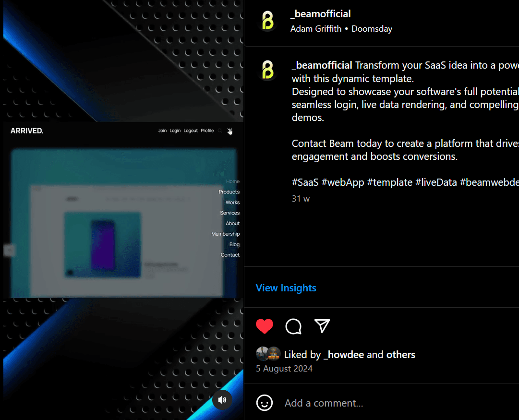Mute the video with the speaker icon
Screen dimensions: 519x420
pyautogui.click(x=222, y=400)
